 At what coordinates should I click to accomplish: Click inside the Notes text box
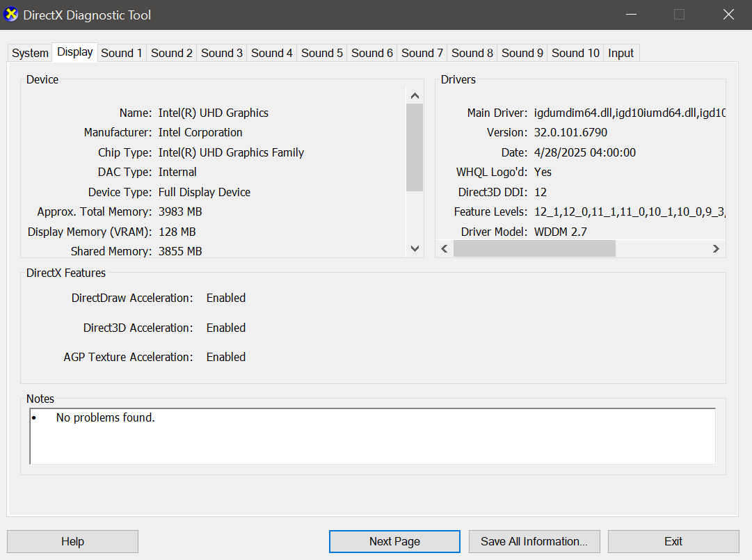pyautogui.click(x=373, y=436)
